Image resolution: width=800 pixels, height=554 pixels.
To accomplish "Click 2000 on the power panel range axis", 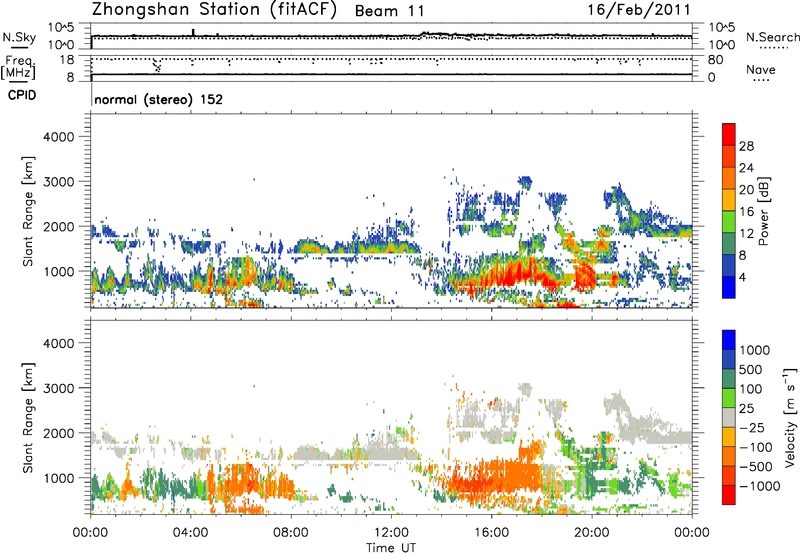I will (x=59, y=226).
